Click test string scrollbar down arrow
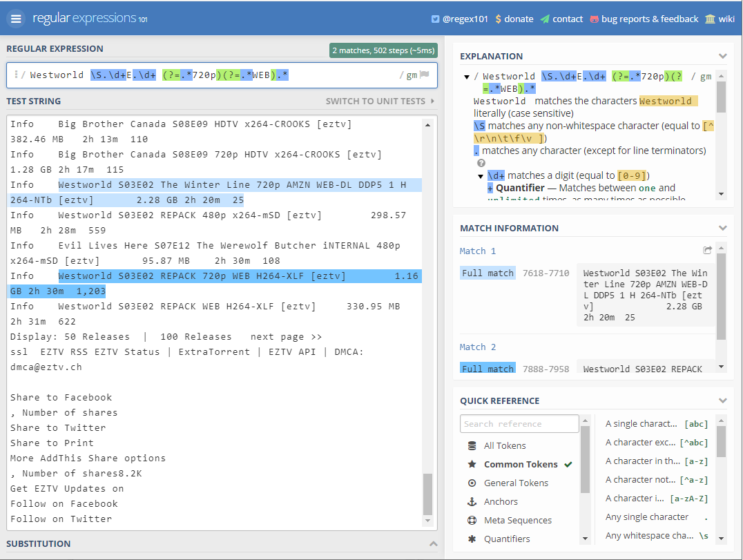 pyautogui.click(x=427, y=521)
